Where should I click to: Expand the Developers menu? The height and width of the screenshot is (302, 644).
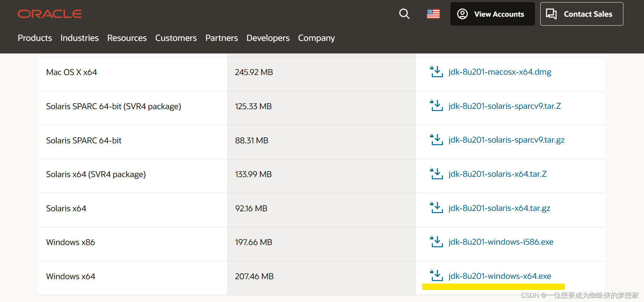point(268,38)
